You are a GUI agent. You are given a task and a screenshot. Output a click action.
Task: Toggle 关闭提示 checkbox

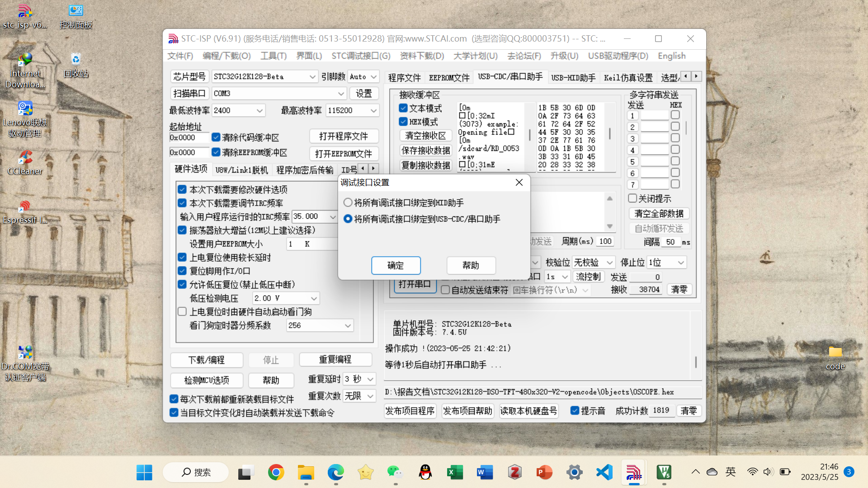(x=632, y=198)
